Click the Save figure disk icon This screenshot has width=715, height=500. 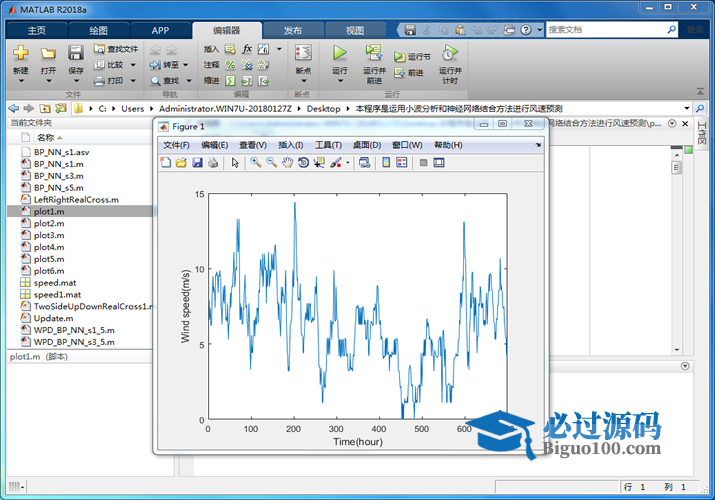click(x=198, y=162)
